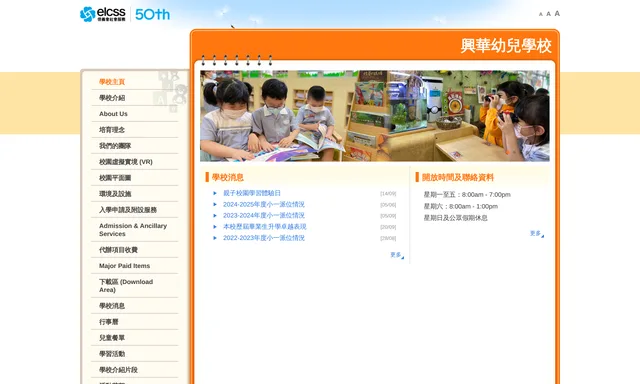This screenshot has width=640, height=384.
Task: Select the largest font size A
Action: click(x=557, y=13)
